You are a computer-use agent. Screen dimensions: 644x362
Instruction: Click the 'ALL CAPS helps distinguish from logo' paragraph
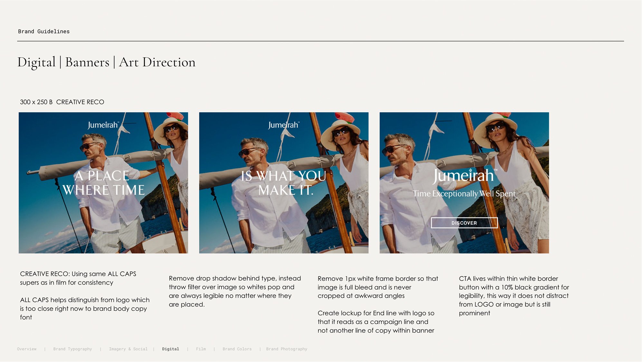pyautogui.click(x=85, y=309)
